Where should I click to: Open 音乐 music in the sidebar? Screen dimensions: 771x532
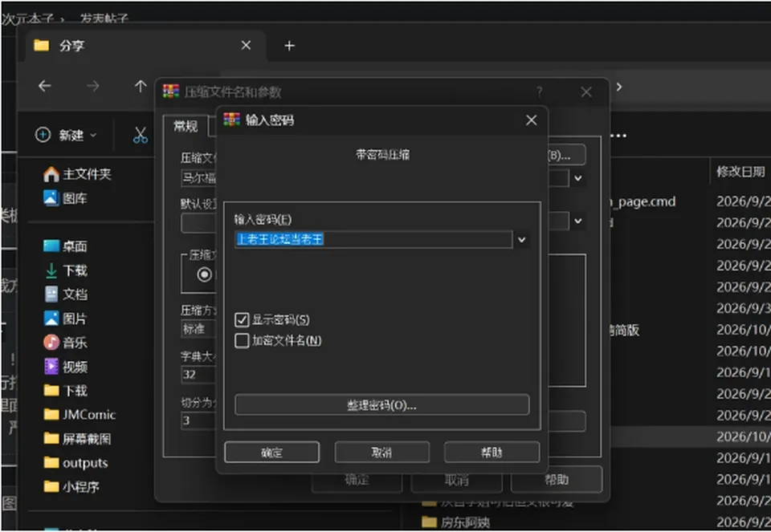65,342
